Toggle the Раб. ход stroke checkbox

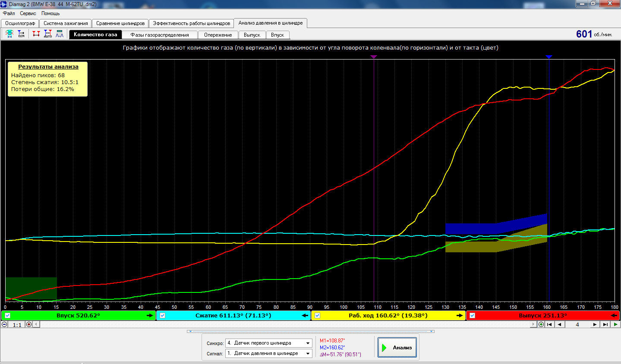[x=317, y=316]
